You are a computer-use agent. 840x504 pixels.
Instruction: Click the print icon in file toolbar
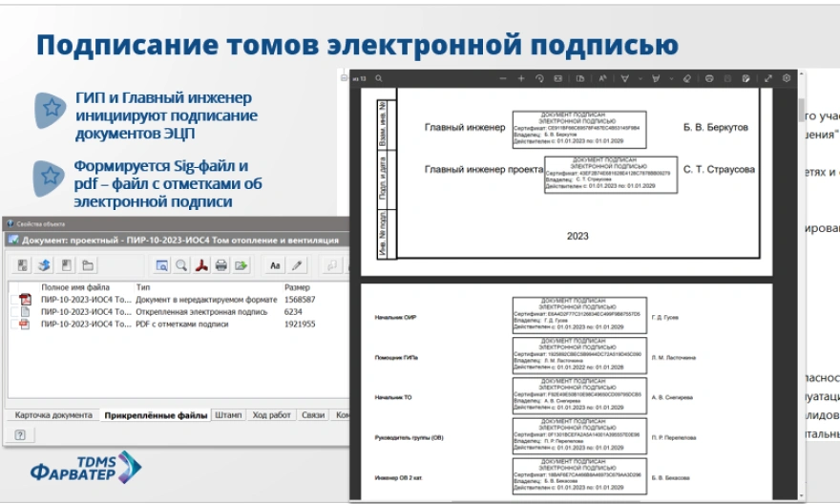point(221,265)
